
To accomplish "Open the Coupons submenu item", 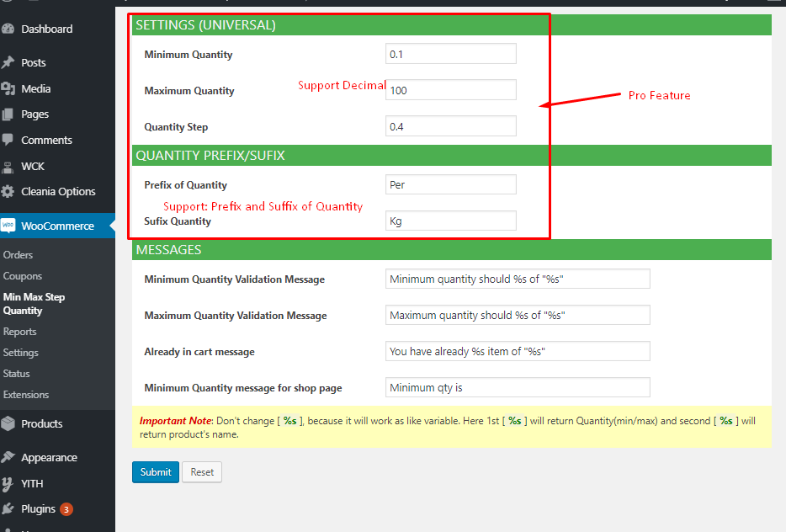I will click(22, 276).
